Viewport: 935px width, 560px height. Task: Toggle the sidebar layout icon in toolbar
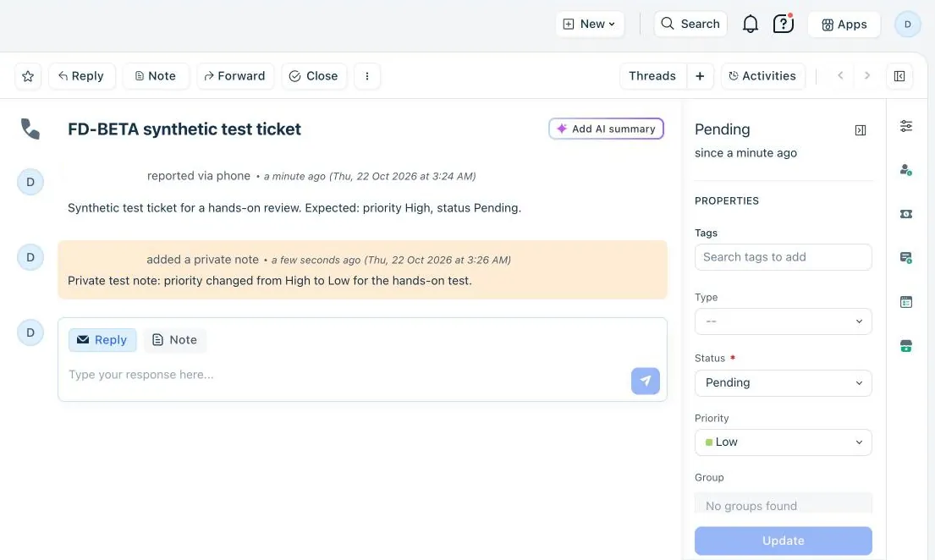[899, 76]
